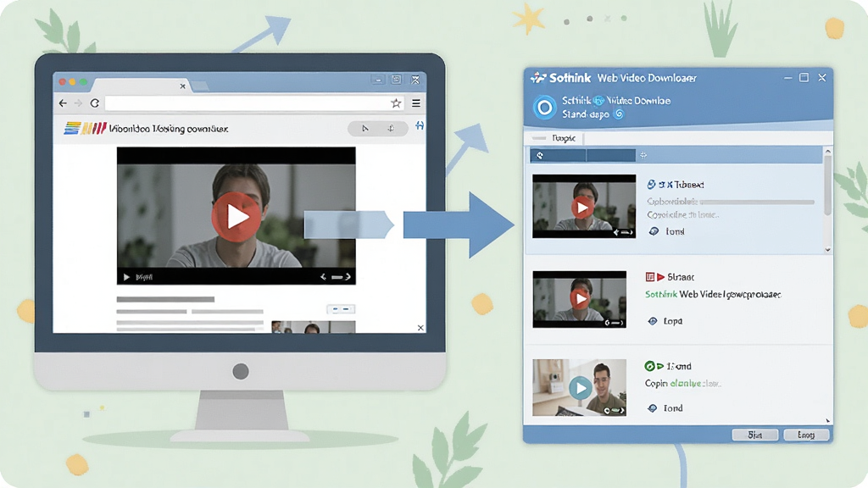Screen dimensions: 868x488
Task: Click first Sothink thumbnail's bottom-right control icon
Action: click(624, 232)
